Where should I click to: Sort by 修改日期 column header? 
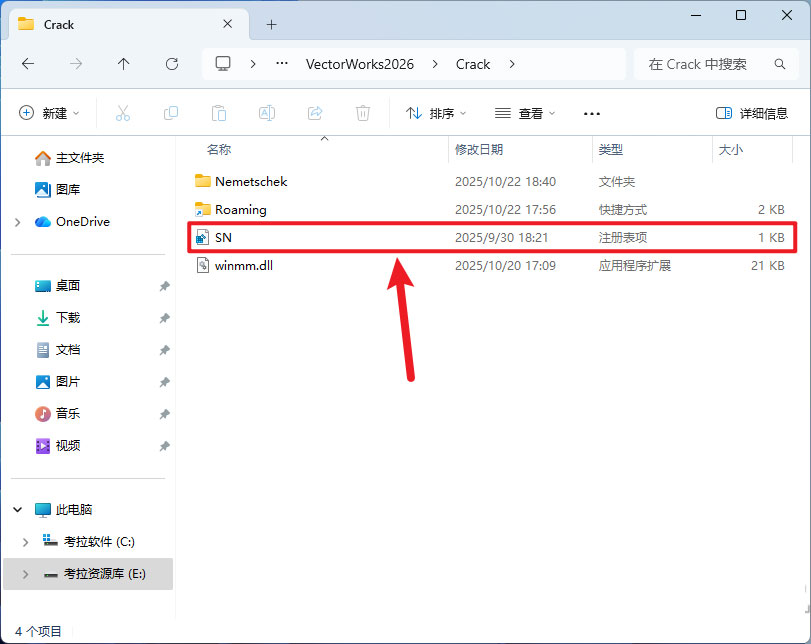(x=479, y=149)
